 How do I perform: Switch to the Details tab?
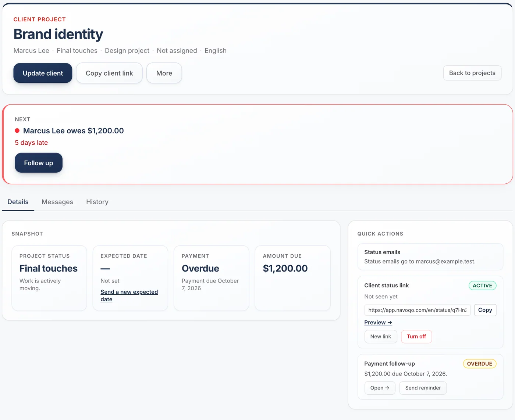pyautogui.click(x=18, y=202)
